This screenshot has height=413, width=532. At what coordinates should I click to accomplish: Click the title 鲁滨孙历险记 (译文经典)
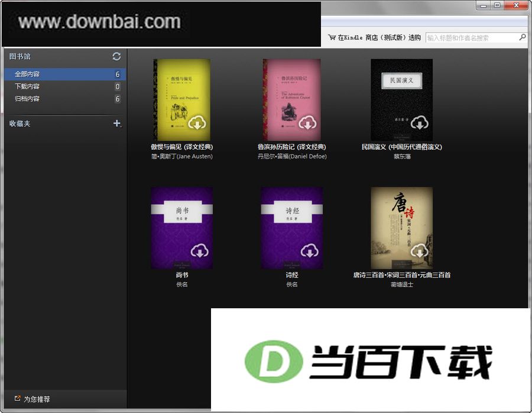tap(292, 147)
